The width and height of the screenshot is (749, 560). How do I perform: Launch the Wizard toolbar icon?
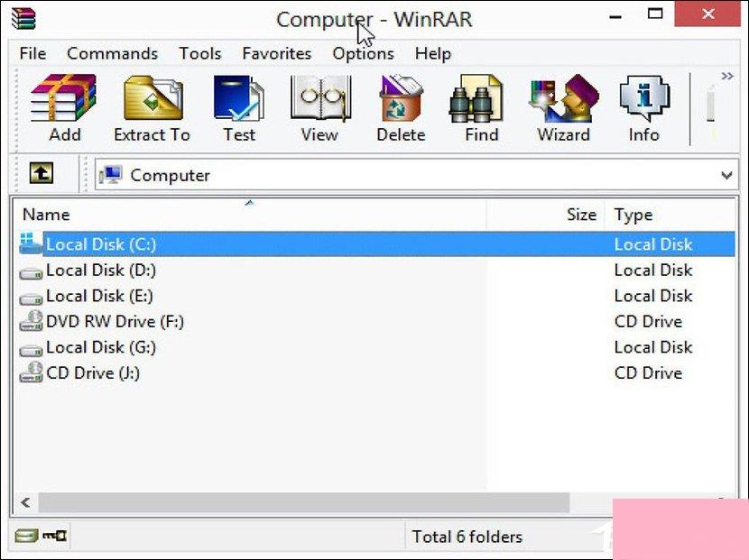coord(564,98)
